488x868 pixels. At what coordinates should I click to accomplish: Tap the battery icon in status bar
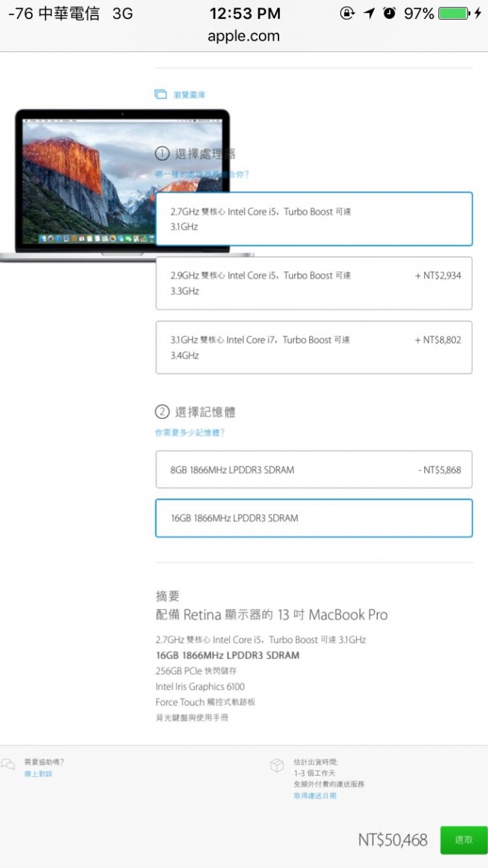tap(454, 14)
